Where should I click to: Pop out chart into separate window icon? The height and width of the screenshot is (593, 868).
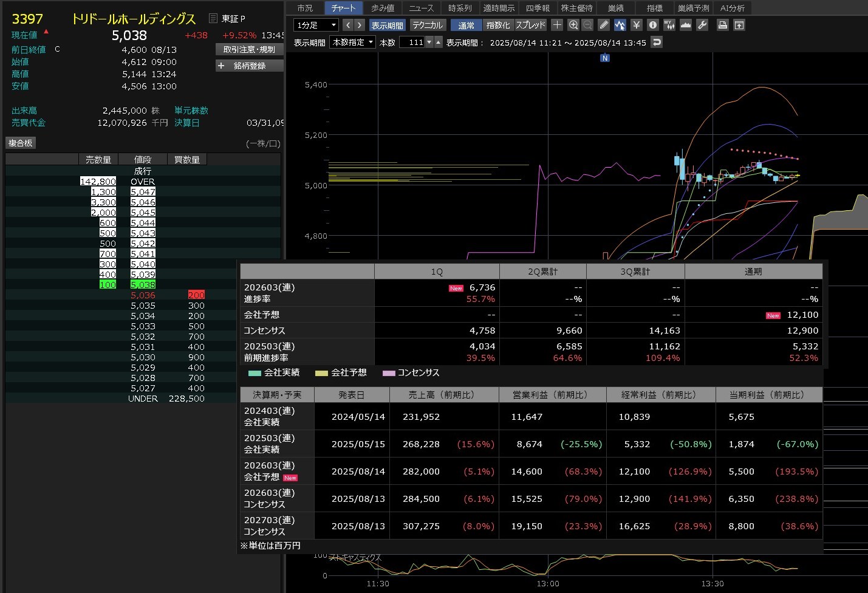coord(739,25)
